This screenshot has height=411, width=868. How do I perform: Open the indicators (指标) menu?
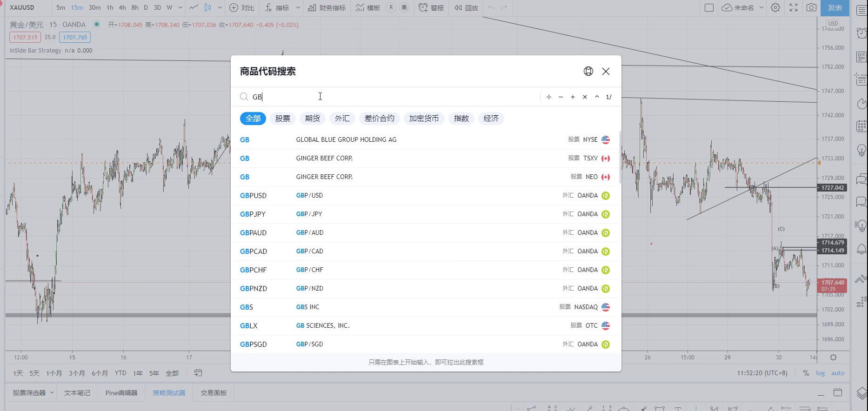[x=277, y=7]
